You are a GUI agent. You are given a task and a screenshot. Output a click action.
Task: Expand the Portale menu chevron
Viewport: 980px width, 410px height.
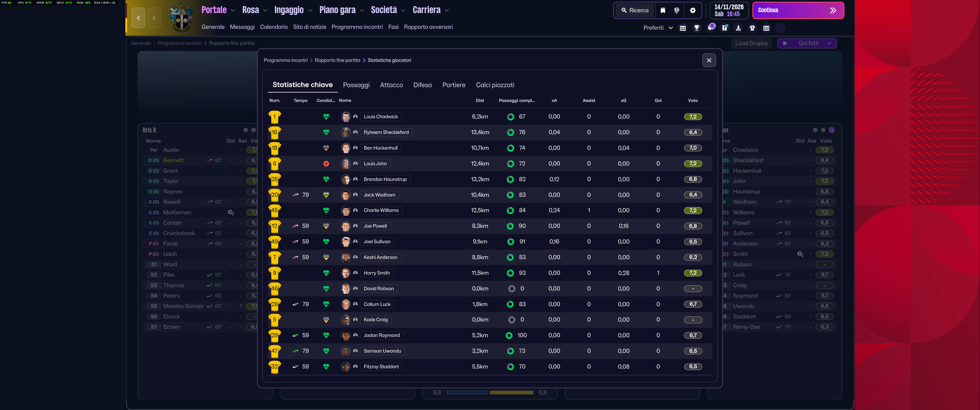233,11
